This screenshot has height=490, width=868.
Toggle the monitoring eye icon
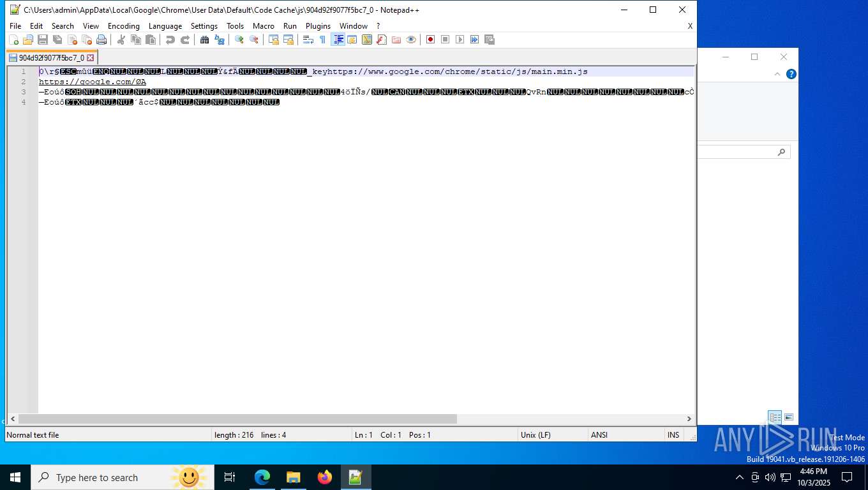click(x=411, y=40)
